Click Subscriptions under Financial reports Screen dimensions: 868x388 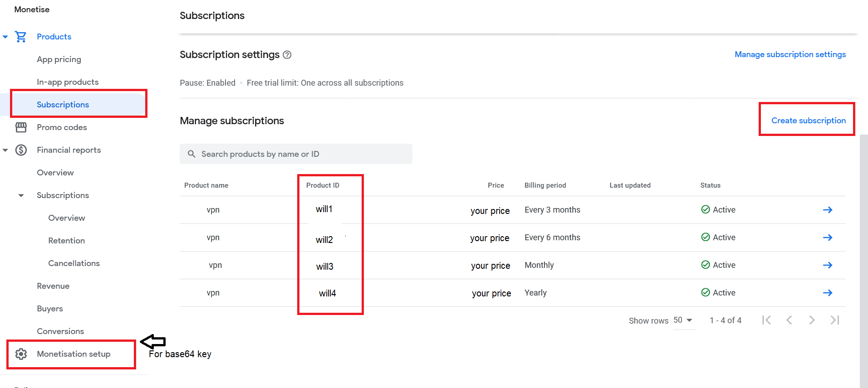63,195
